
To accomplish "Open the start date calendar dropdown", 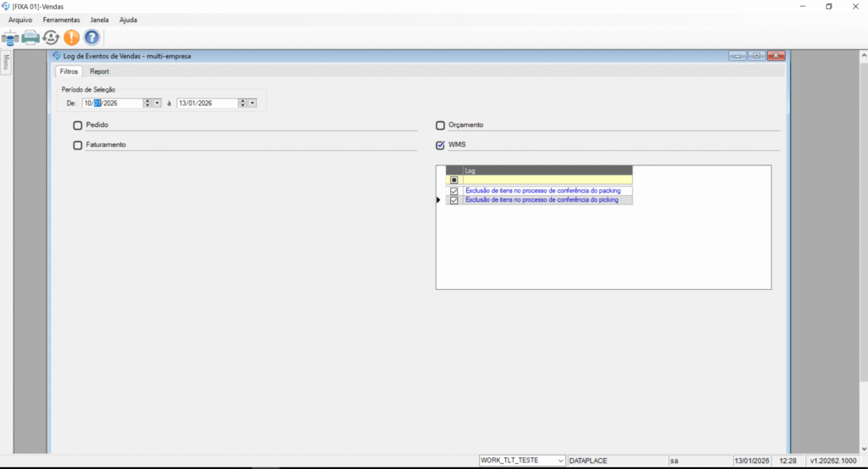I will point(158,103).
